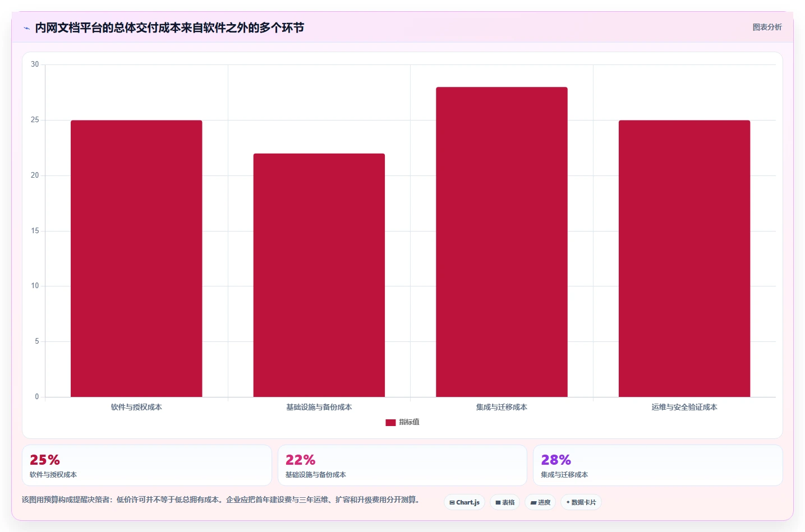Click the 进度 tag icon
This screenshot has width=805, height=532.
coord(533,503)
